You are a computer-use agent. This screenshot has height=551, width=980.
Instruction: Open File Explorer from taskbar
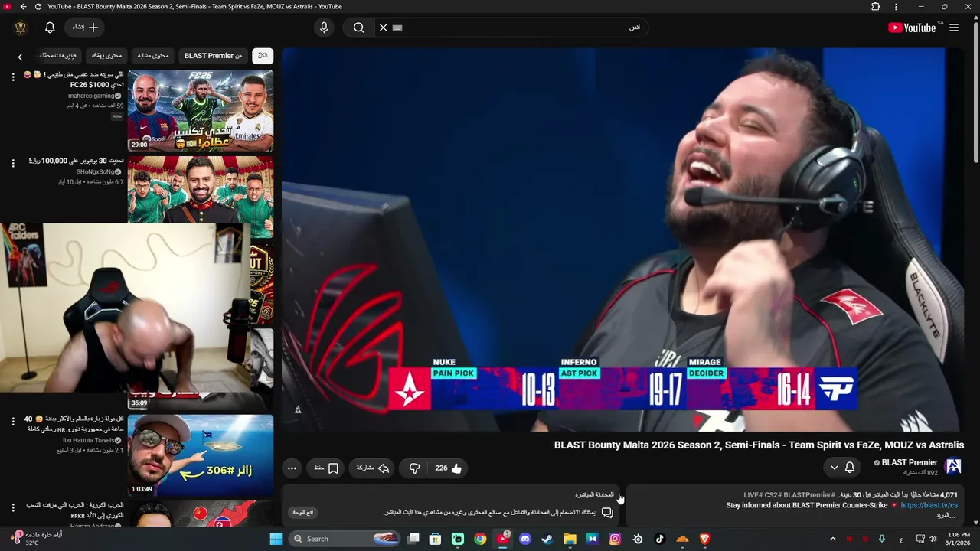point(570,539)
